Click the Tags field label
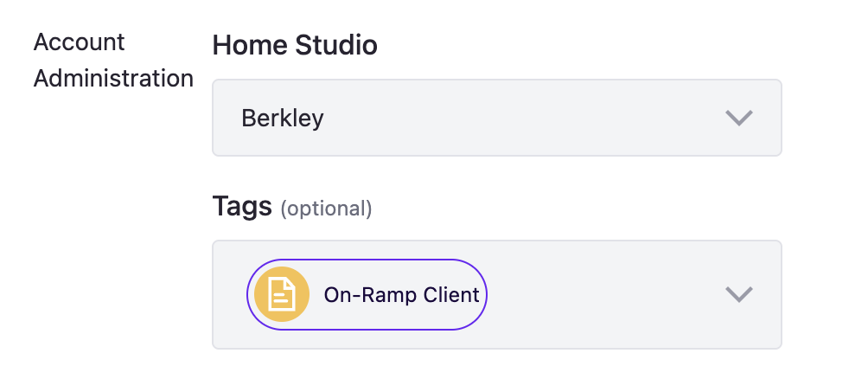This screenshot has width=868, height=379. 242,207
